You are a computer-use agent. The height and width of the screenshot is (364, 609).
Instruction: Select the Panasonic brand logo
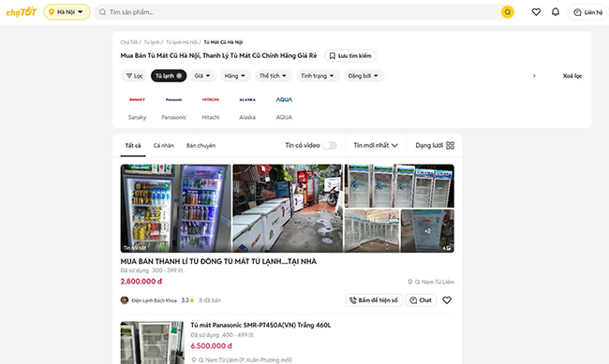click(173, 100)
